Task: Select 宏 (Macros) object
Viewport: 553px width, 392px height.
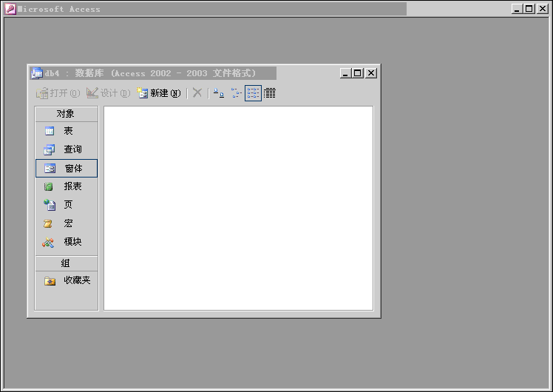Action: click(67, 223)
